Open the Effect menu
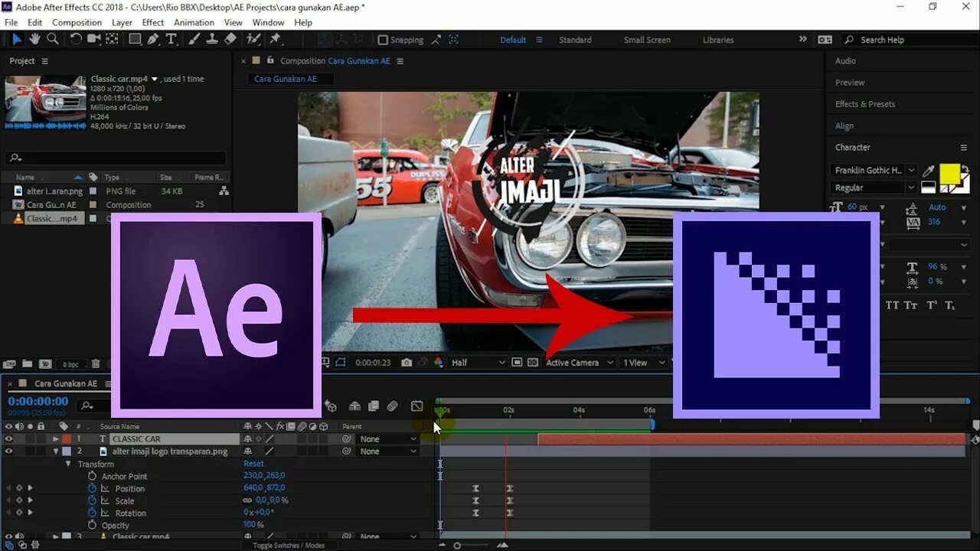 (153, 22)
